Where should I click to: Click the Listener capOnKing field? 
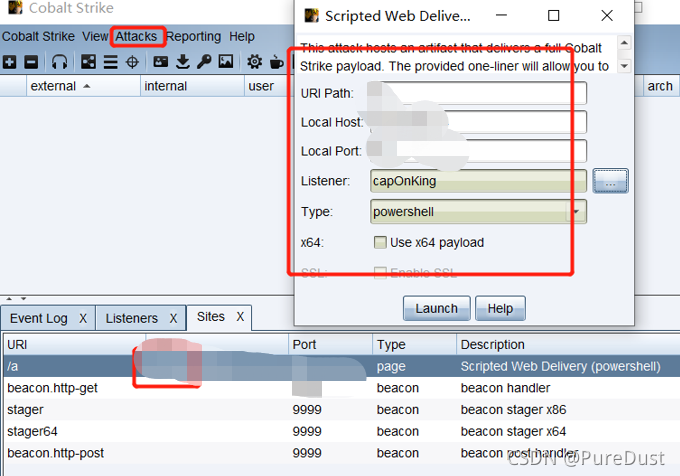pyautogui.click(x=478, y=181)
